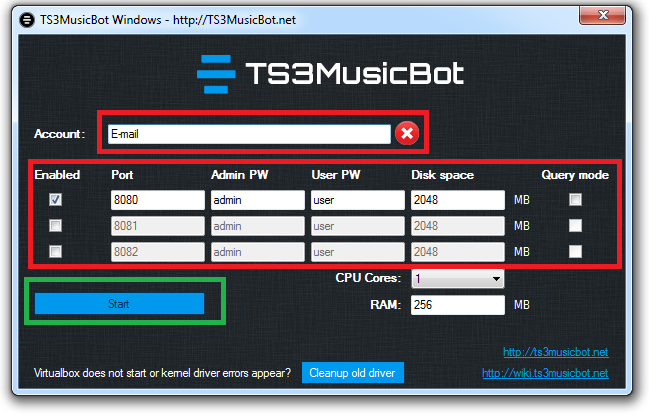The image size is (649, 416).
Task: Click the red X icon beside the E-mail field
Action: coord(407,133)
